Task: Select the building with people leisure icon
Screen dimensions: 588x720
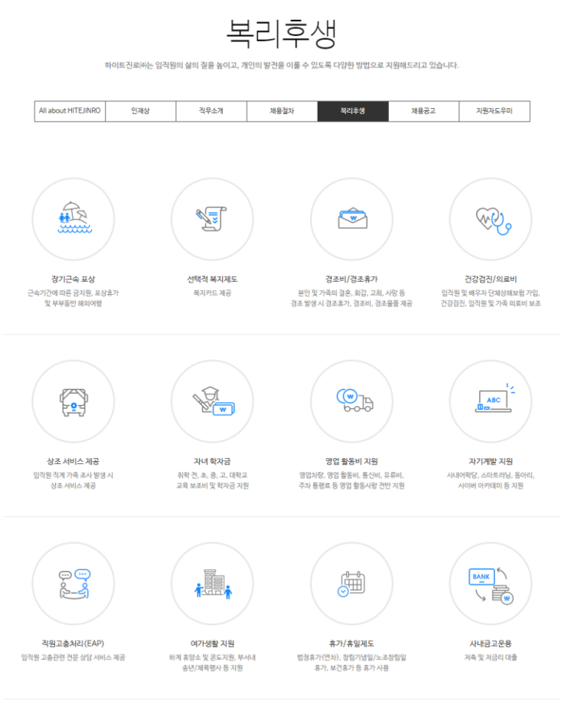Action: tap(212, 583)
